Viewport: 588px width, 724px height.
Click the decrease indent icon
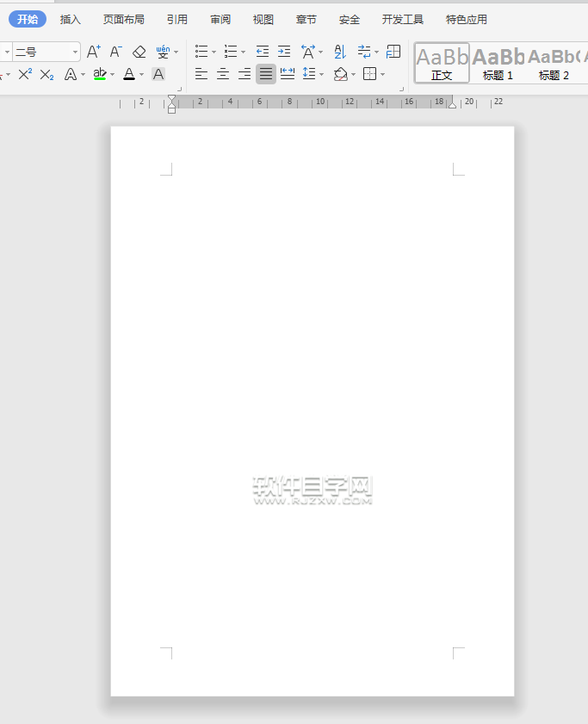tap(263, 52)
